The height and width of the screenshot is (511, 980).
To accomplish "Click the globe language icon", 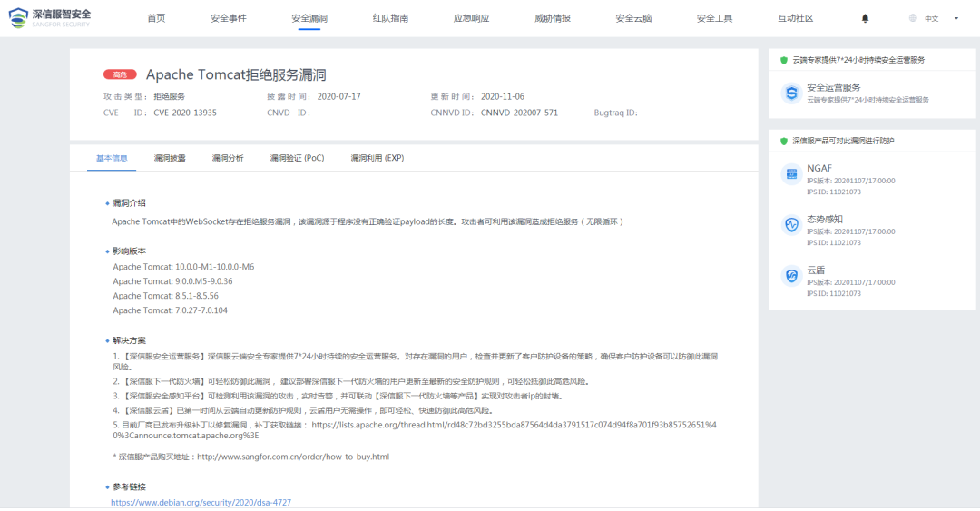I will click(x=913, y=18).
